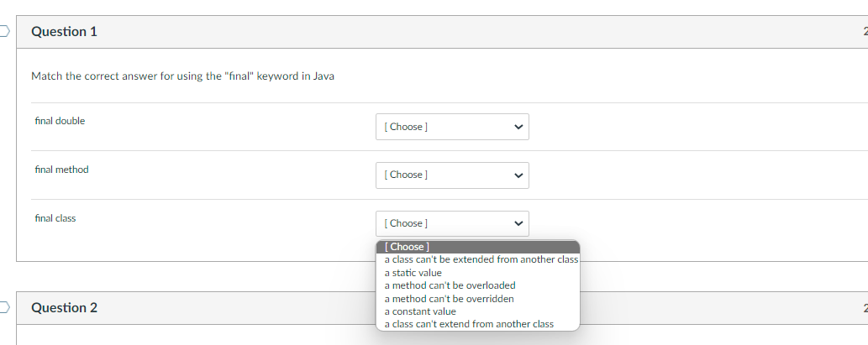Click the "final" keyword question prompt text

(x=182, y=76)
